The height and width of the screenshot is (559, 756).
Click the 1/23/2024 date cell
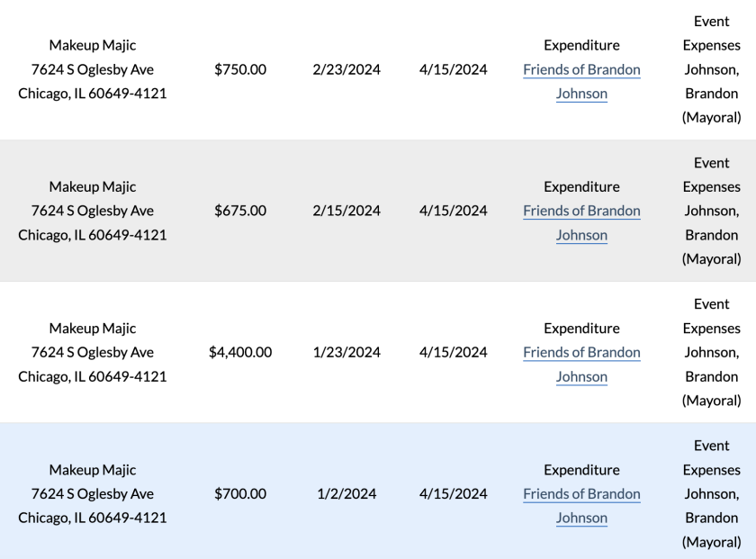pyautogui.click(x=346, y=352)
